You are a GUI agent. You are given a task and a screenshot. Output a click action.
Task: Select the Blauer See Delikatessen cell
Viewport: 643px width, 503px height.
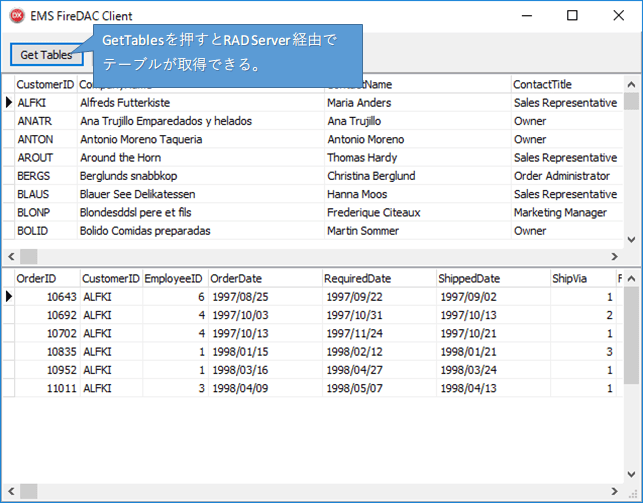pos(201,194)
